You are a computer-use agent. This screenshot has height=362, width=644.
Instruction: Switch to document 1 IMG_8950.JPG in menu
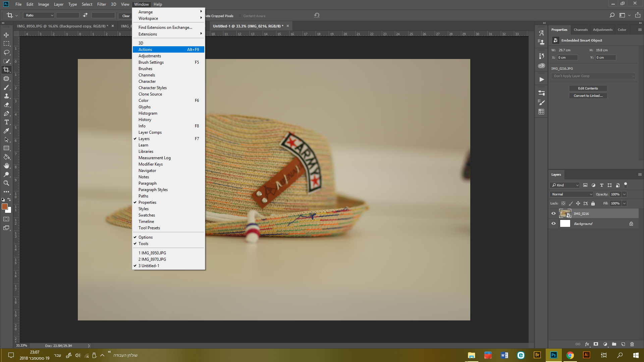168,253
